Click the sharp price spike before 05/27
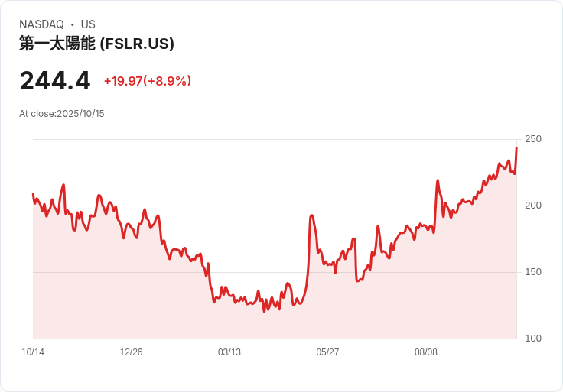 tap(311, 216)
